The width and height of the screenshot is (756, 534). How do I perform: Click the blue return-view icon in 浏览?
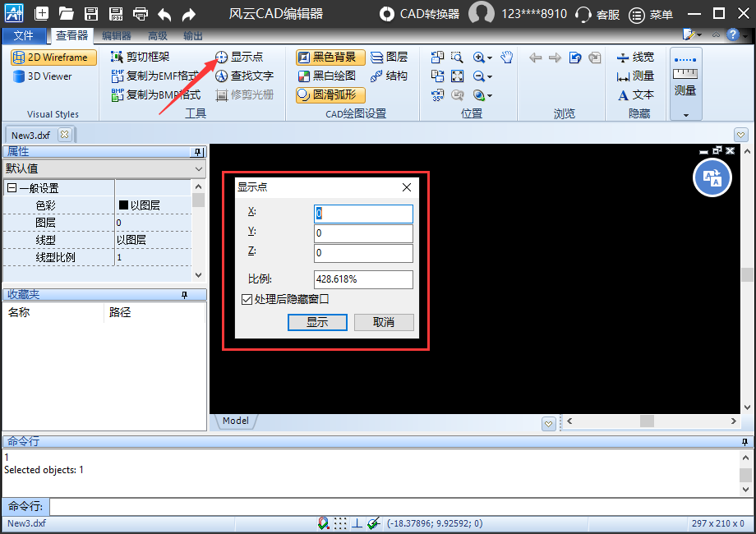coord(575,58)
